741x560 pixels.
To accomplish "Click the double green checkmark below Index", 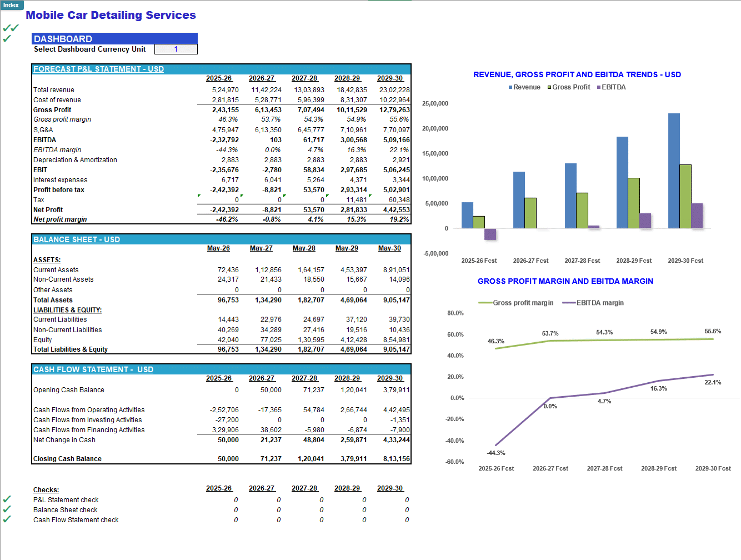I will pyautogui.click(x=11, y=28).
